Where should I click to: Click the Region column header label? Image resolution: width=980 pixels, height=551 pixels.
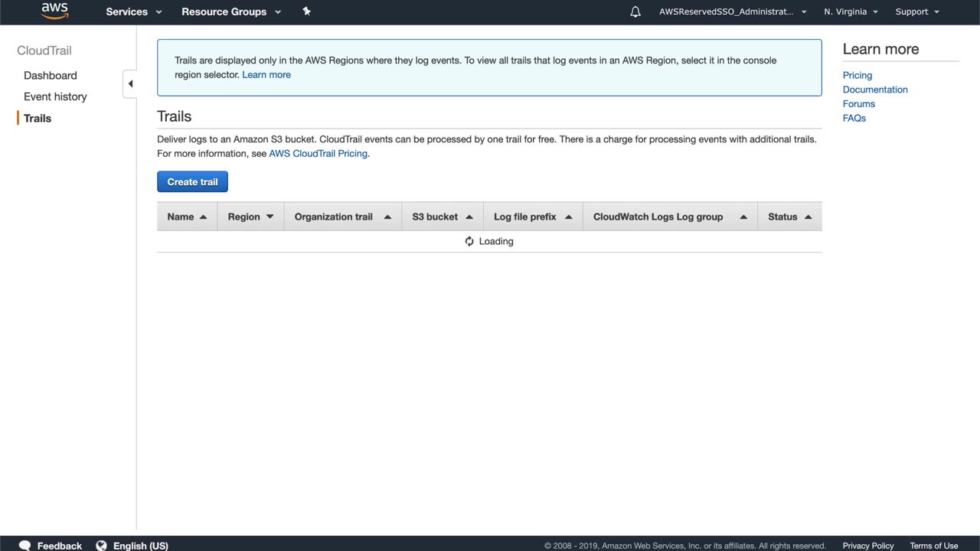[243, 217]
